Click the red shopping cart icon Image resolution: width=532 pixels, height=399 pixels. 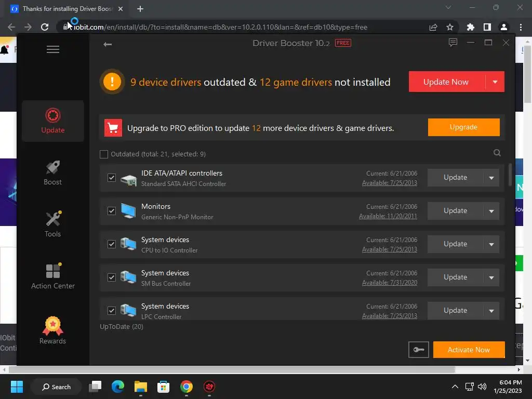[x=113, y=128]
